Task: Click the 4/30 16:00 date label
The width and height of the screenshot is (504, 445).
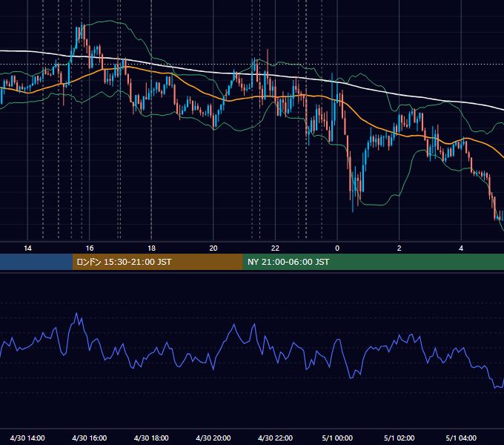Action: click(x=90, y=438)
